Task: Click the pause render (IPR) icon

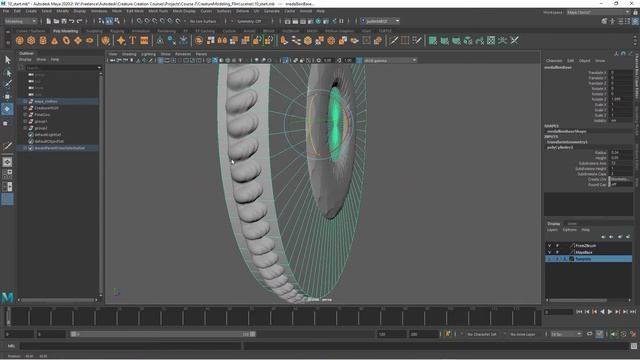Action: pos(341,21)
